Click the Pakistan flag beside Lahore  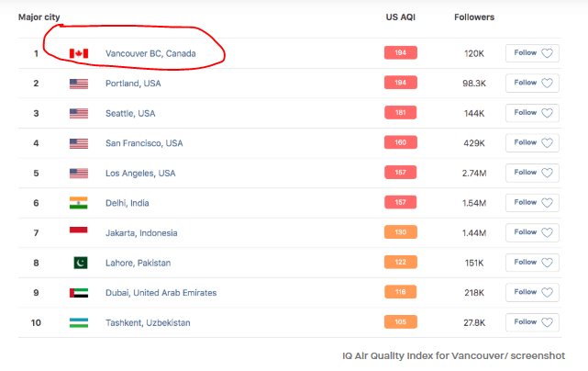coord(80,263)
